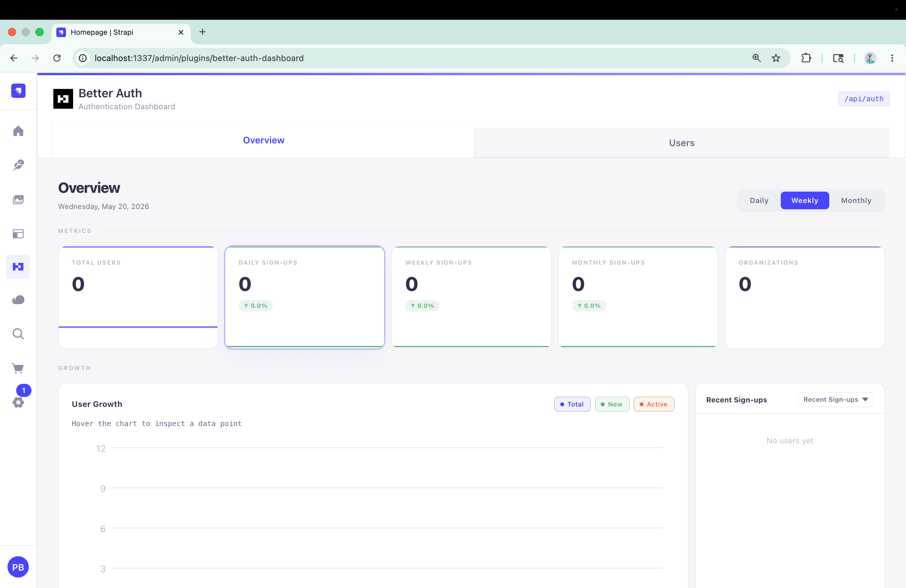Viewport: 906px width, 588px height.
Task: Toggle the Total series in User Growth
Action: tap(572, 404)
